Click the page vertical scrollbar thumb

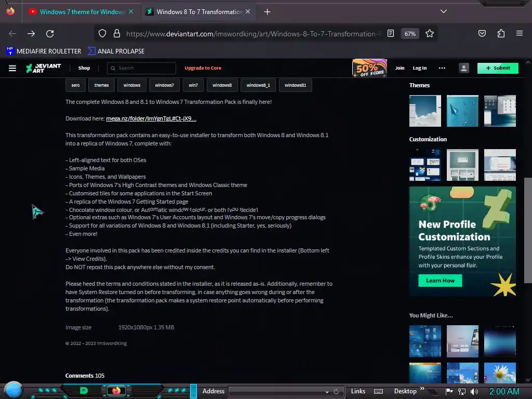(528, 230)
